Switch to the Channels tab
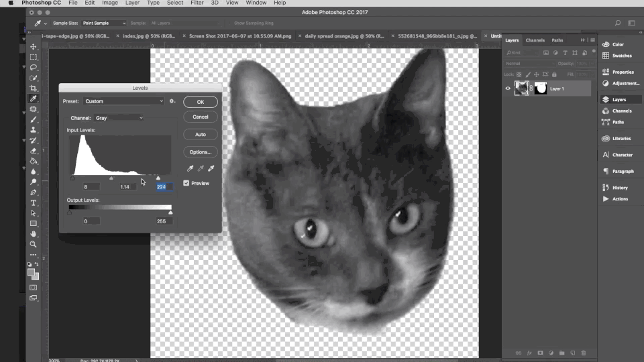Viewport: 644px width, 362px height. [535, 40]
